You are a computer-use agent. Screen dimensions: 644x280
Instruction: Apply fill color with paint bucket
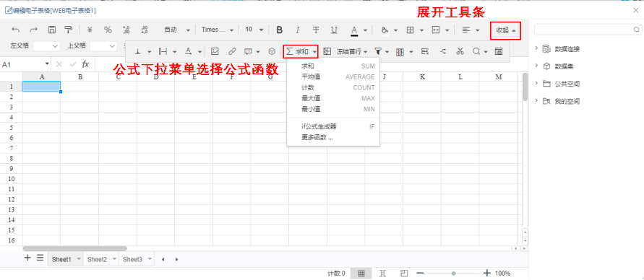(385, 30)
